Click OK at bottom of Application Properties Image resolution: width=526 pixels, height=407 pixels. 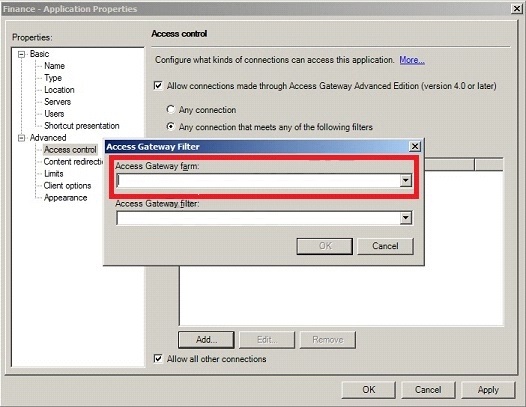[x=368, y=390]
